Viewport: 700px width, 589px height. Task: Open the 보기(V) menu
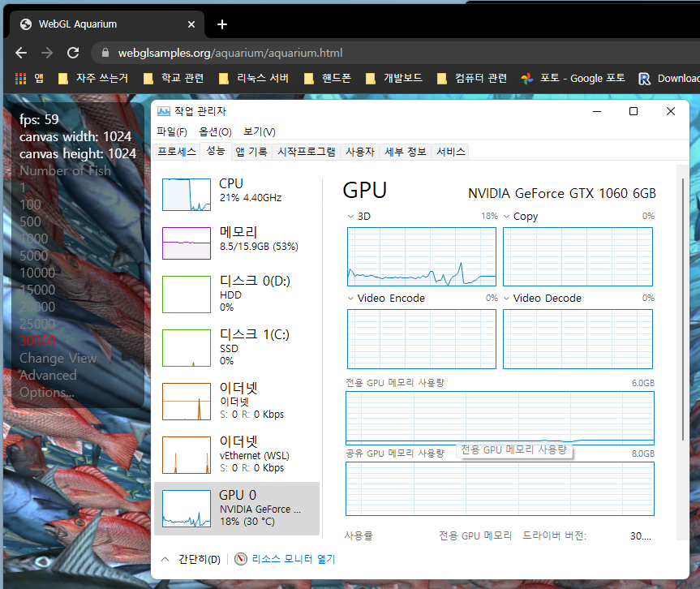click(260, 131)
